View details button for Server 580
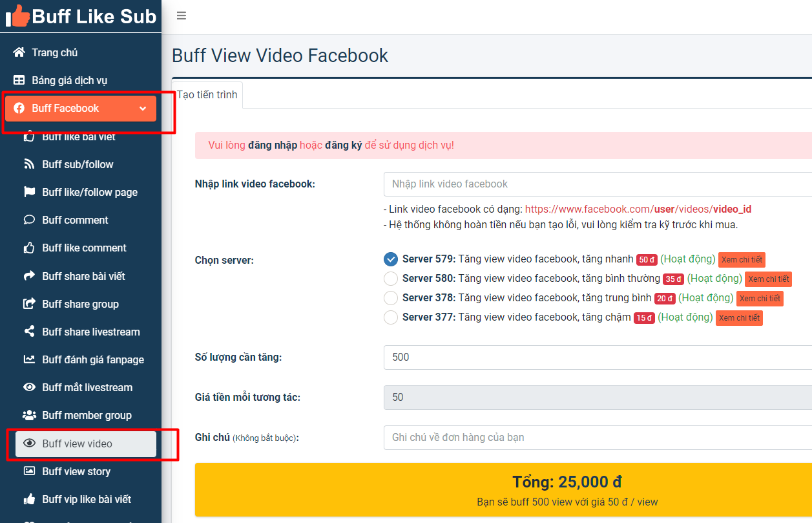Viewport: 812px width, 523px height. tap(768, 279)
